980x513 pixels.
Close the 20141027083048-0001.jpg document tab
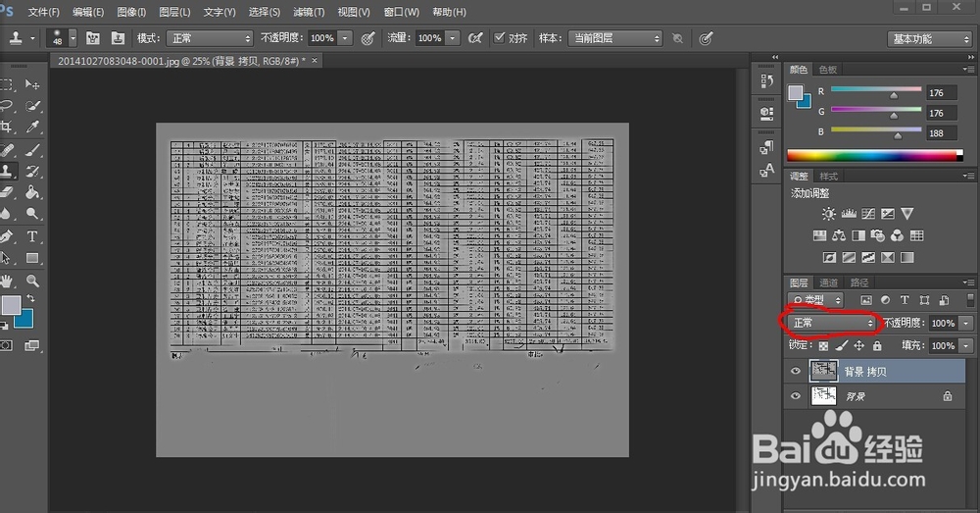tap(315, 61)
